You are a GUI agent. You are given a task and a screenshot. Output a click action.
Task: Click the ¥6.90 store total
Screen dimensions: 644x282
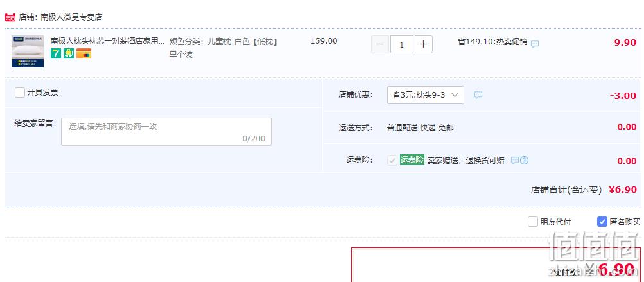click(623, 189)
